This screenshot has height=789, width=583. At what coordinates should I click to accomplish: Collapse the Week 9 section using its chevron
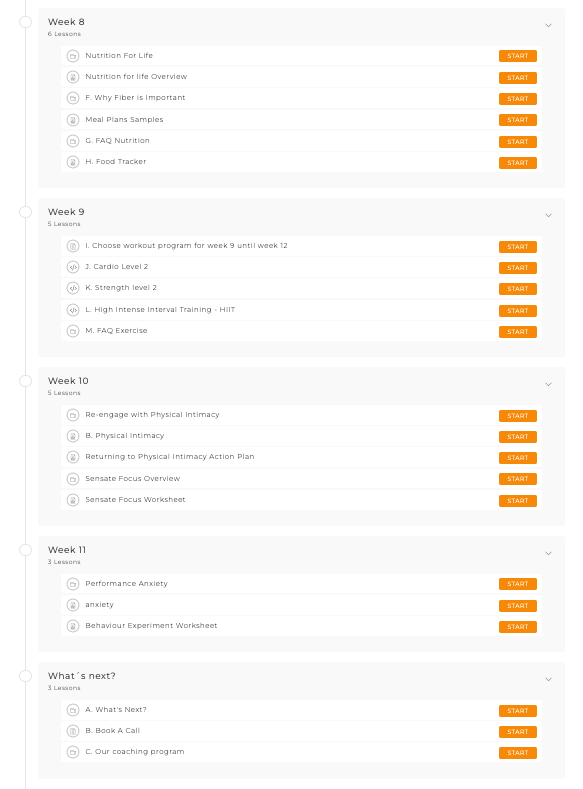[548, 215]
